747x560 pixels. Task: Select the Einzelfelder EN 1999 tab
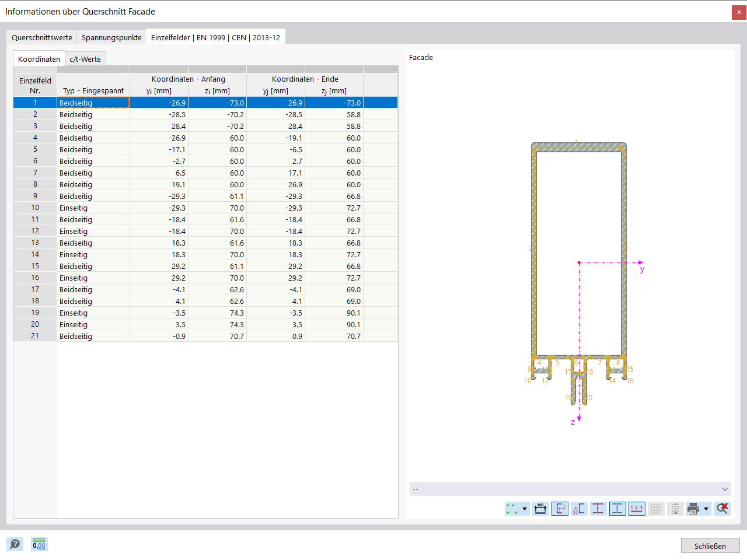215,37
